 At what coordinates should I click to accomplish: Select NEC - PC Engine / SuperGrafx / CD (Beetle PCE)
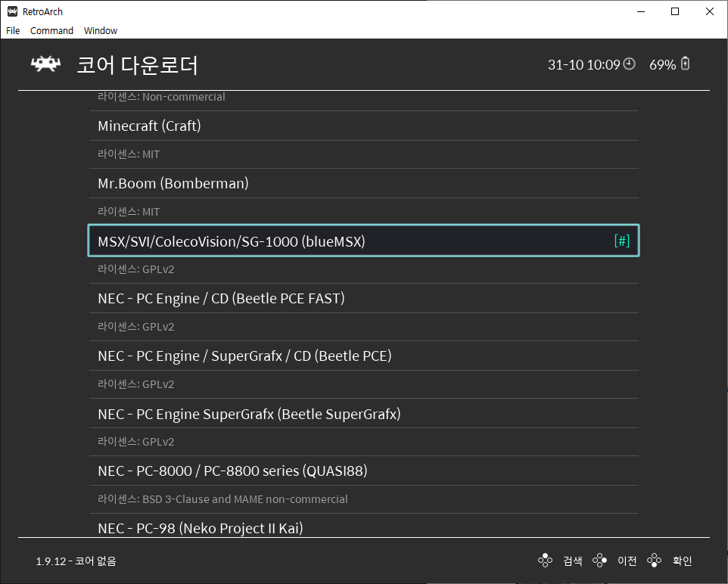[x=364, y=356]
